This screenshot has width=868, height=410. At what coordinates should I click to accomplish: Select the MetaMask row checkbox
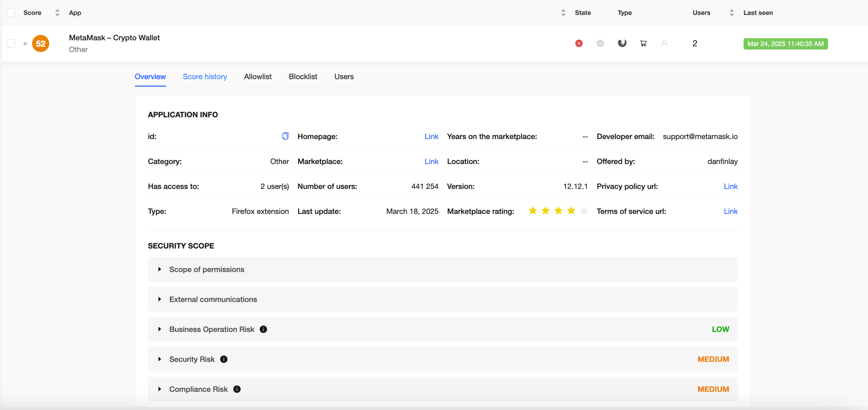coord(11,43)
